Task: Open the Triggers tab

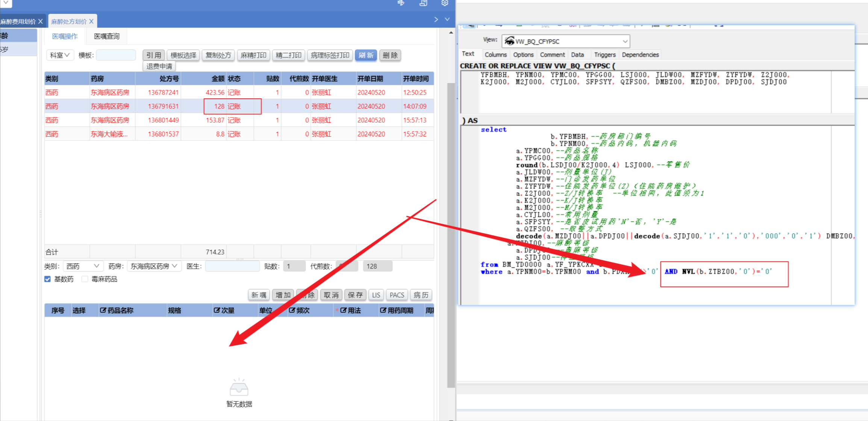Action: click(604, 55)
